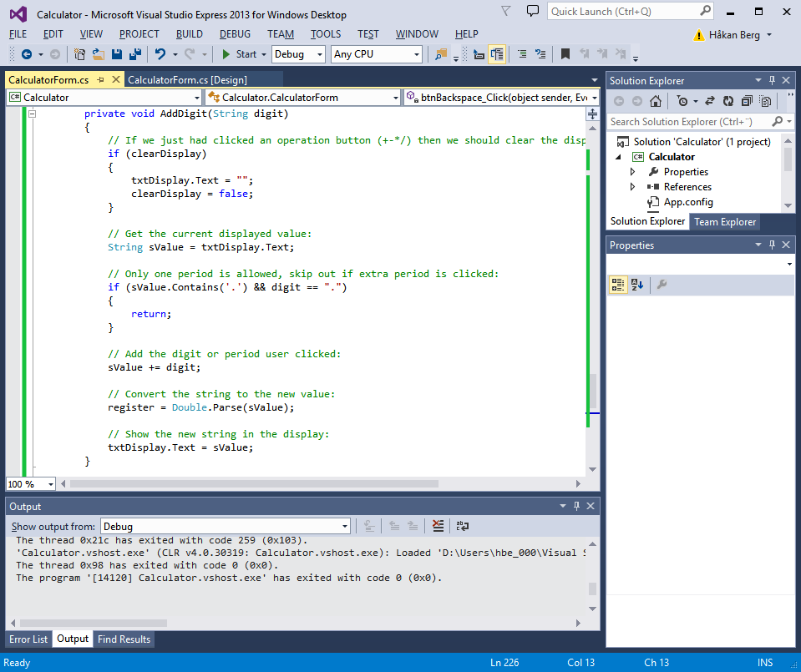Open the FILE menu
Viewport: 801px width, 672px height.
(18, 34)
